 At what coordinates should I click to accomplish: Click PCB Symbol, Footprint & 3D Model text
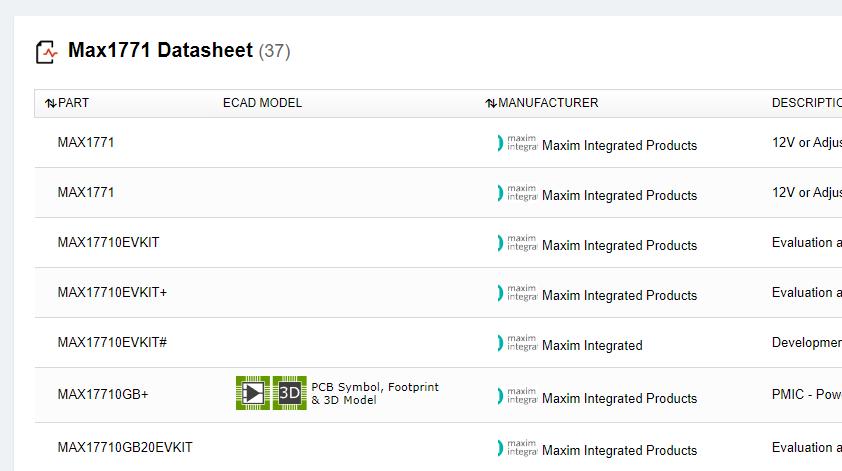pyautogui.click(x=375, y=394)
